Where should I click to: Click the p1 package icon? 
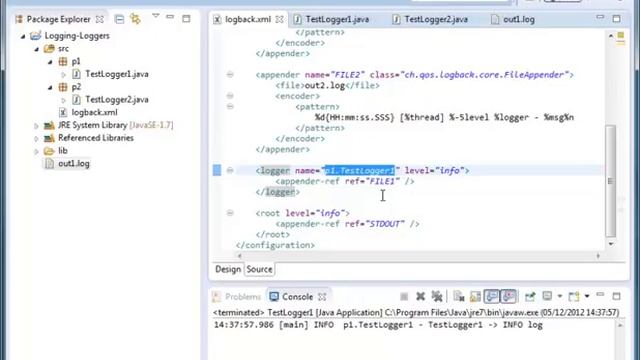(62, 62)
